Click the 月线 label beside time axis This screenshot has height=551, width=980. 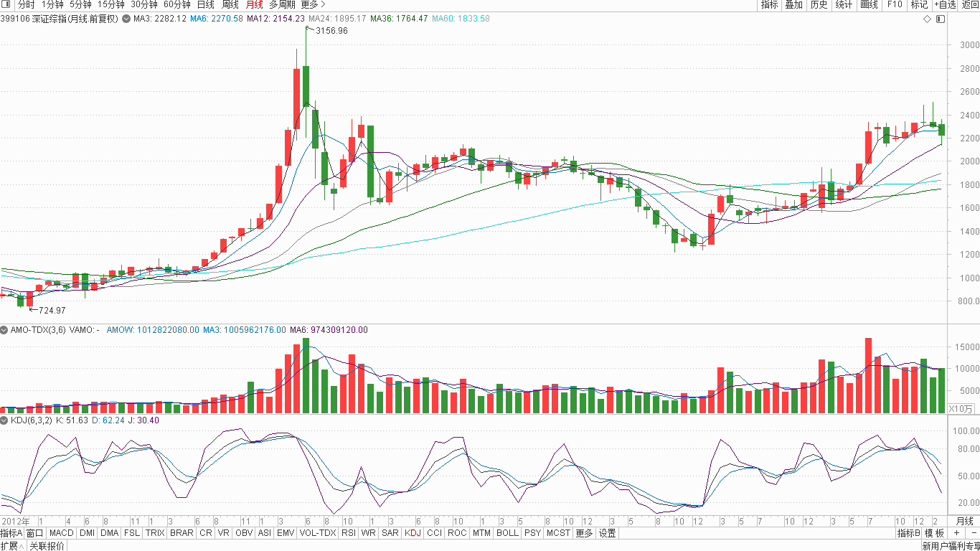point(964,521)
